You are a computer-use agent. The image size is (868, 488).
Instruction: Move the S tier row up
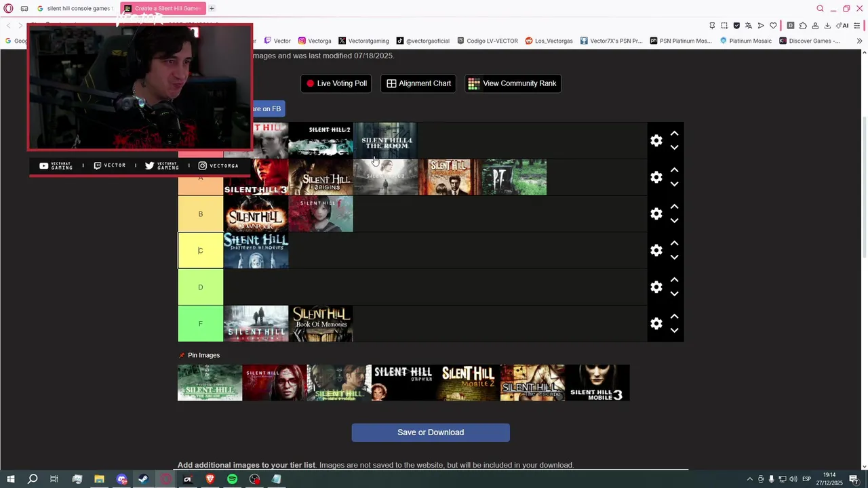point(674,134)
